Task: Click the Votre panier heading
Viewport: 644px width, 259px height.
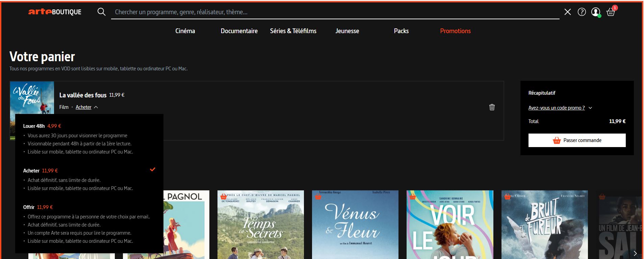Action: point(42,56)
